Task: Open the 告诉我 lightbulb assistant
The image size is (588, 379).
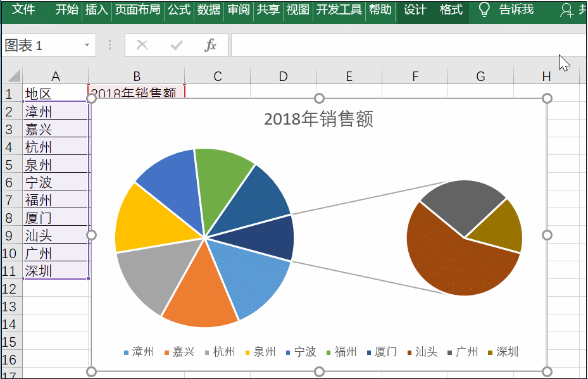Action: (484, 10)
